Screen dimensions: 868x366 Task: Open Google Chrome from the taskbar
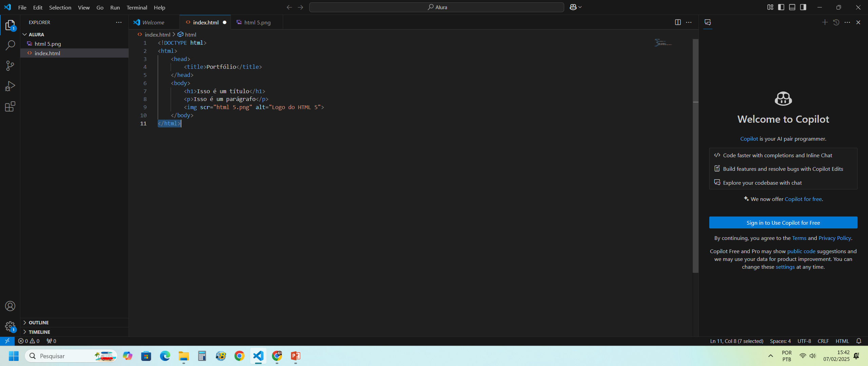[x=239, y=356]
